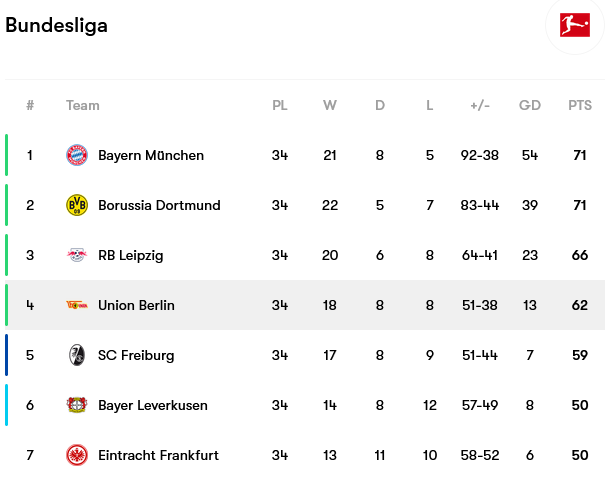
Task: Click the W wins column header
Action: [330, 105]
